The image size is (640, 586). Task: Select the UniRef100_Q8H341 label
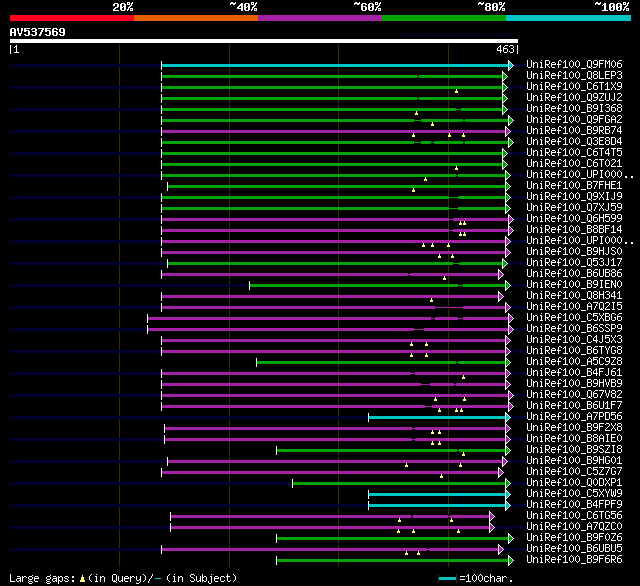574,296
